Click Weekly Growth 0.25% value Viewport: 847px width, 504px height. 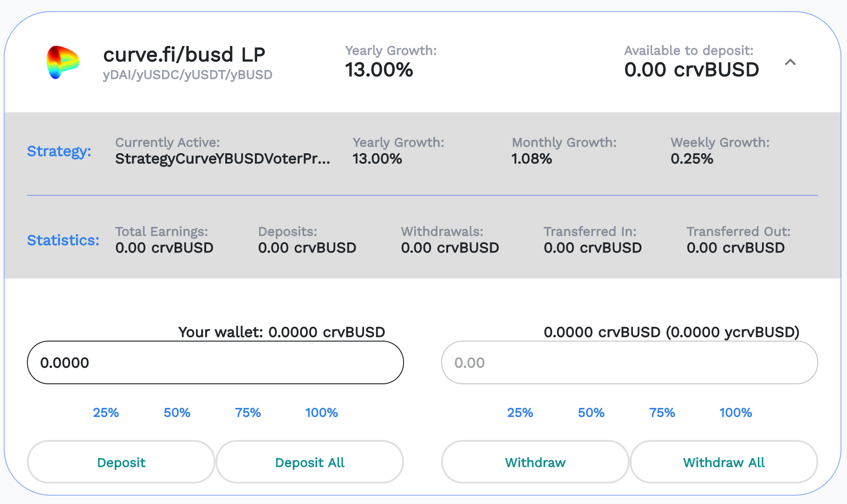(692, 159)
